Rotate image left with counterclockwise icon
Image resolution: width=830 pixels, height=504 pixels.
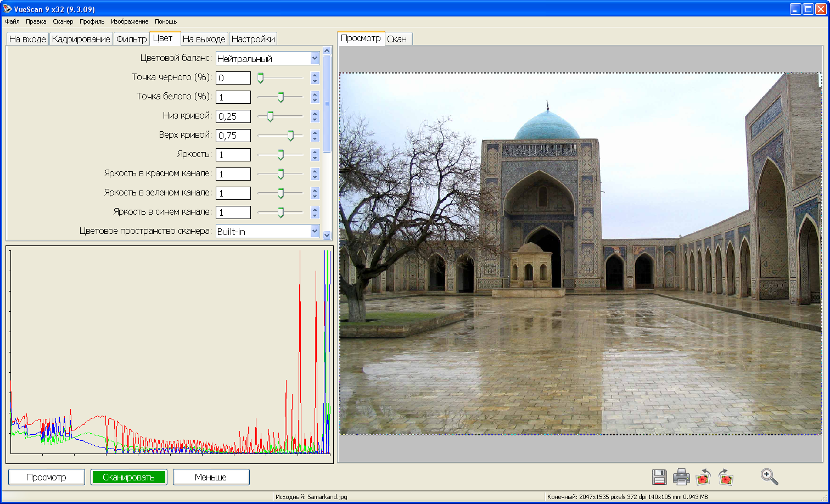click(x=703, y=477)
